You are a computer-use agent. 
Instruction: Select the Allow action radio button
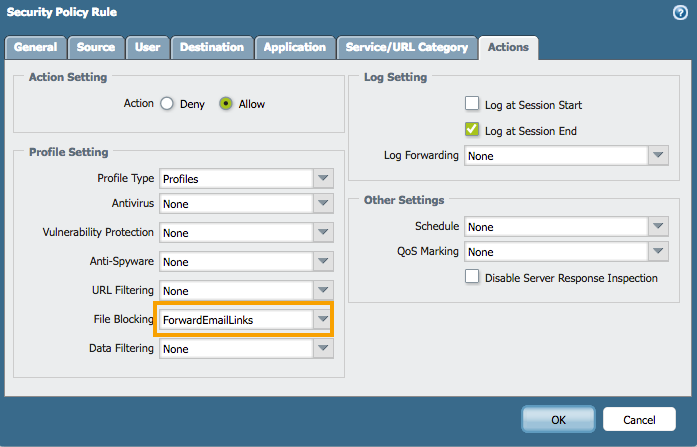(x=226, y=103)
